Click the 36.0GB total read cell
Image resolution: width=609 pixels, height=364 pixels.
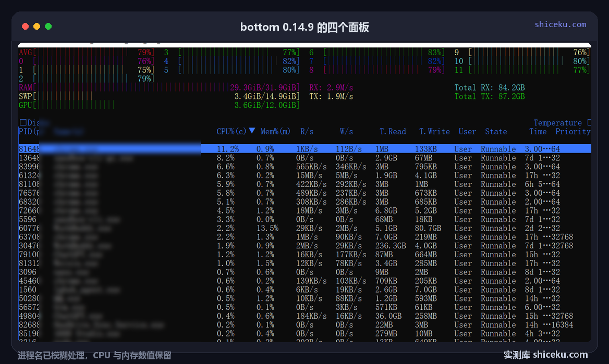[x=388, y=316]
